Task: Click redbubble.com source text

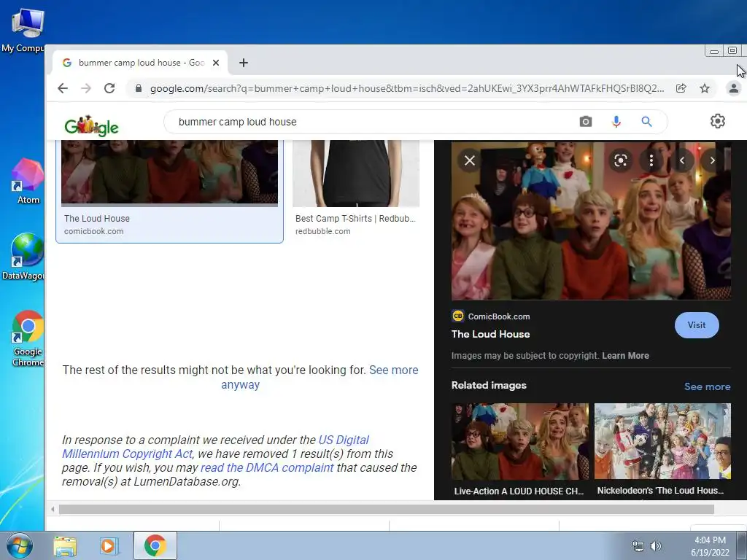Action: click(x=323, y=231)
